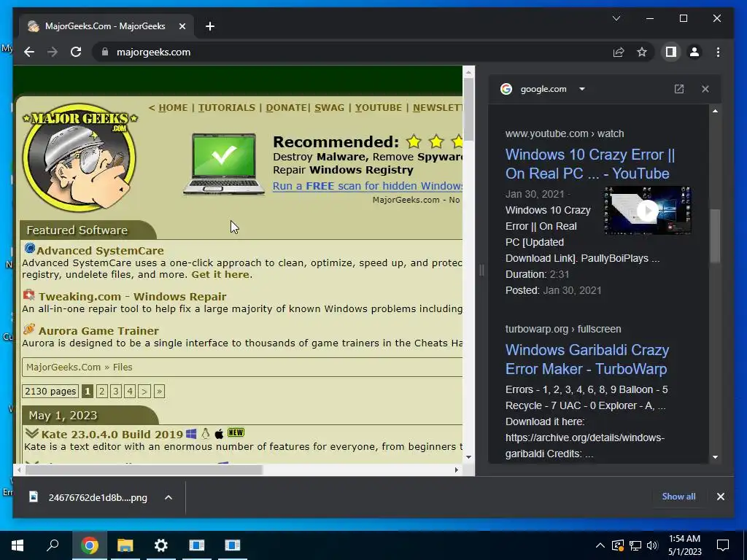Click the volume speaker tray icon
The height and width of the screenshot is (560, 747).
(652, 545)
